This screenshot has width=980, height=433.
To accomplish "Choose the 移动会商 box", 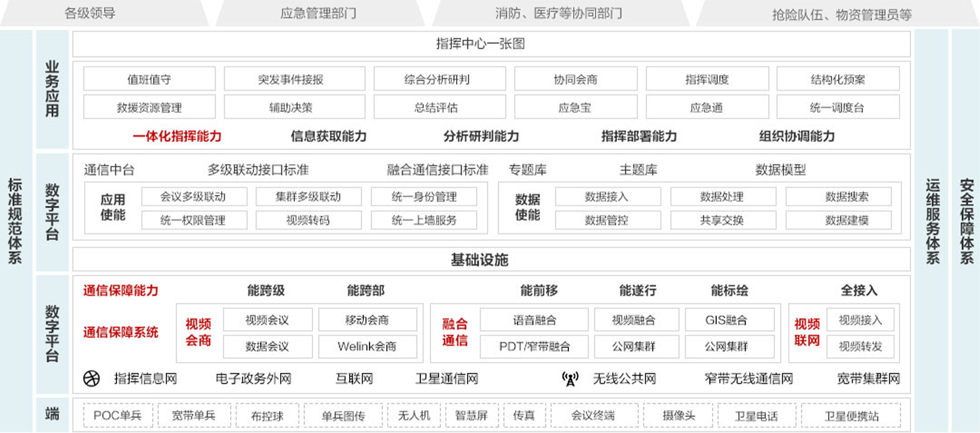I will click(x=368, y=320).
